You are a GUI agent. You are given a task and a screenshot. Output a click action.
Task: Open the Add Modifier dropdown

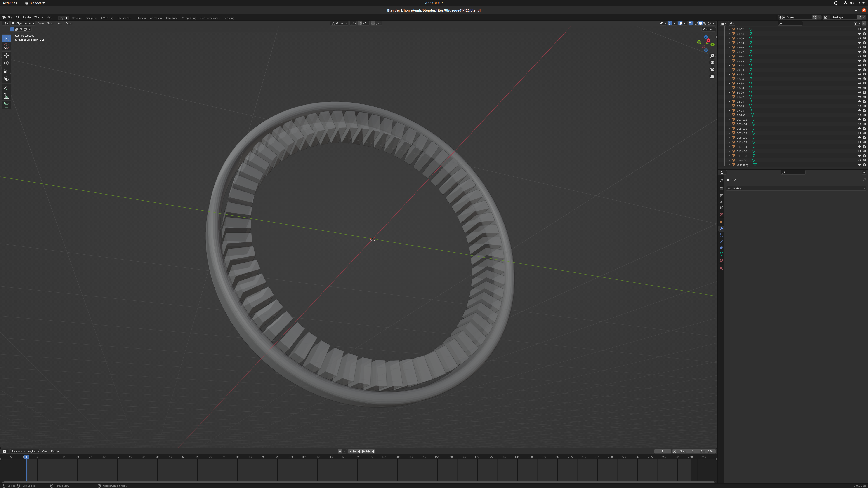(x=796, y=189)
